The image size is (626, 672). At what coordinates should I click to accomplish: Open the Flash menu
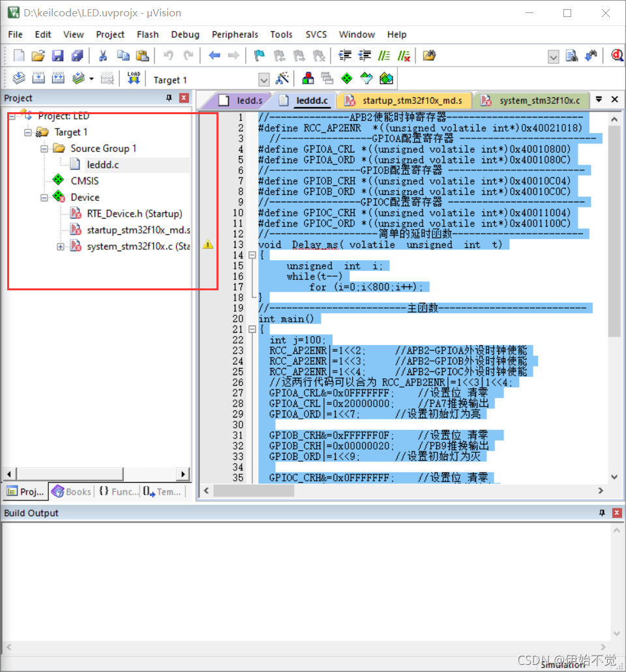(x=148, y=35)
